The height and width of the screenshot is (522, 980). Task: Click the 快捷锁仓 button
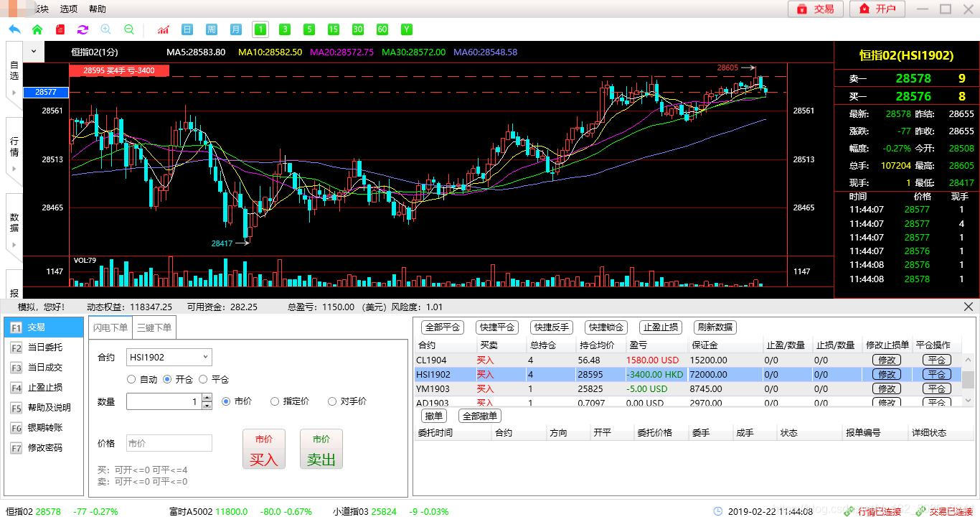[x=606, y=327]
